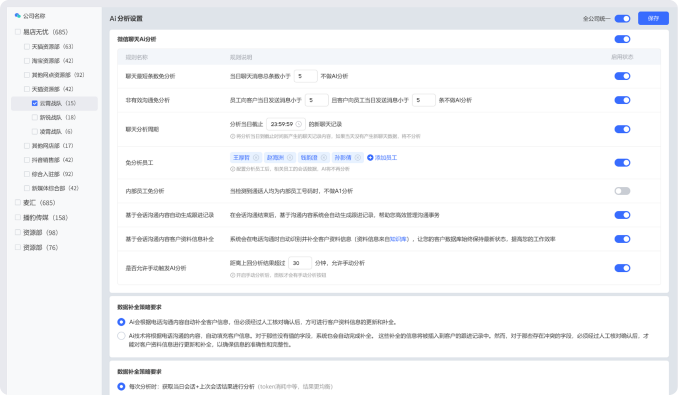Check the 麦汇 (685) checkbox
The width and height of the screenshot is (678, 395).
coord(18,203)
